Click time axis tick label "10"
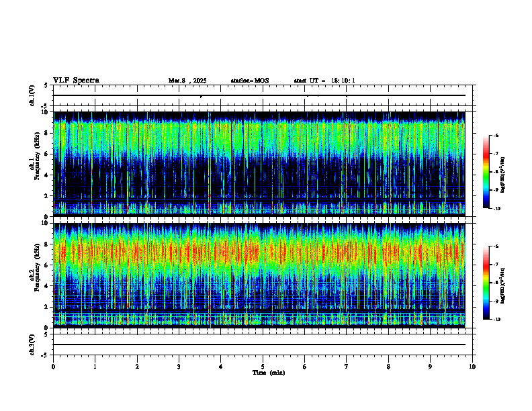 (x=472, y=367)
